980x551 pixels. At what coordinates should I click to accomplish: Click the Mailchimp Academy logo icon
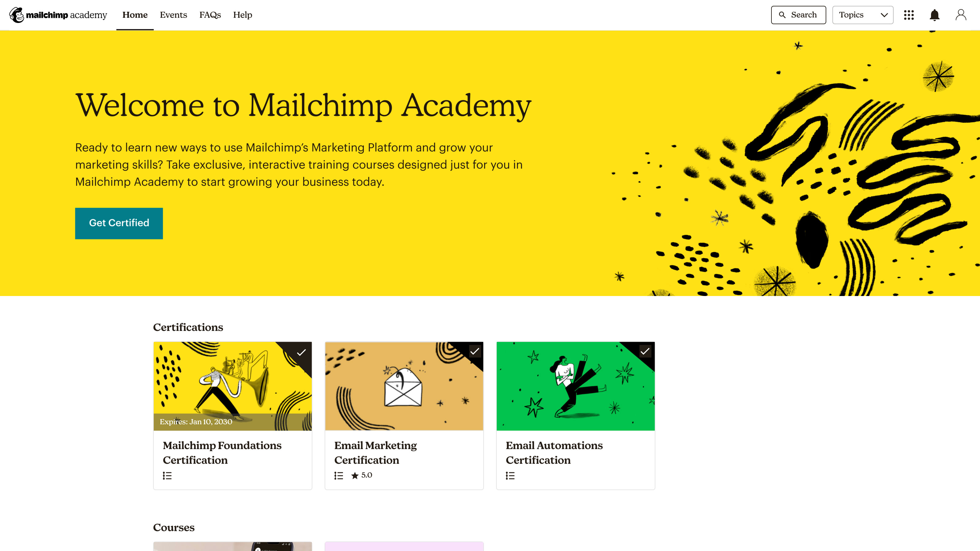17,15
